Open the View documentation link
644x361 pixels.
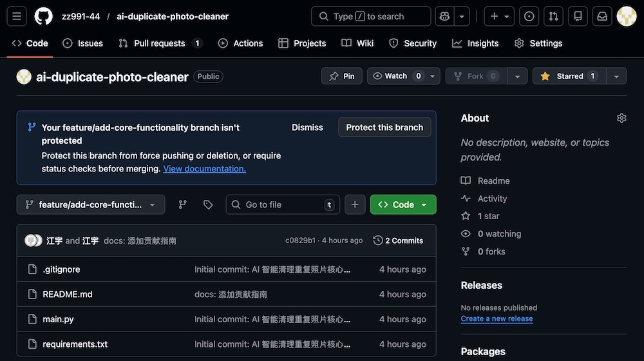[x=204, y=169]
